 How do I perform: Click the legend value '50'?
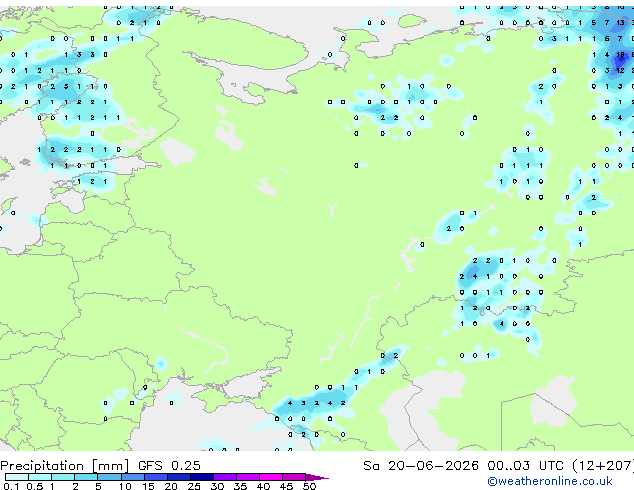pyautogui.click(x=309, y=486)
